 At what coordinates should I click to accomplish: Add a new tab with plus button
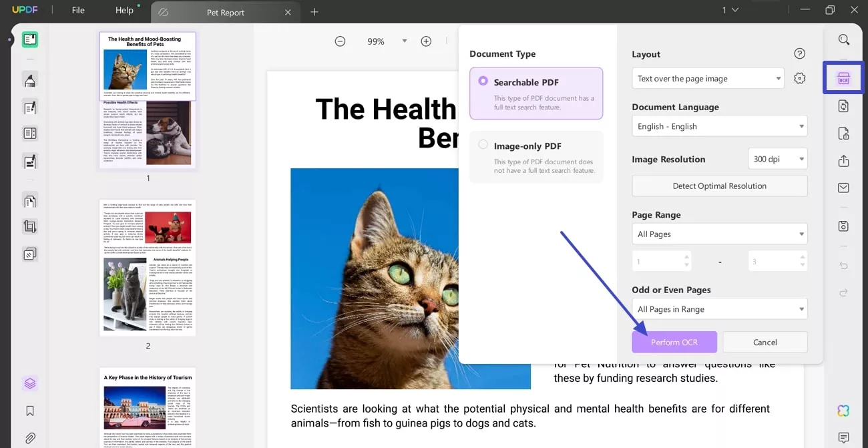314,12
